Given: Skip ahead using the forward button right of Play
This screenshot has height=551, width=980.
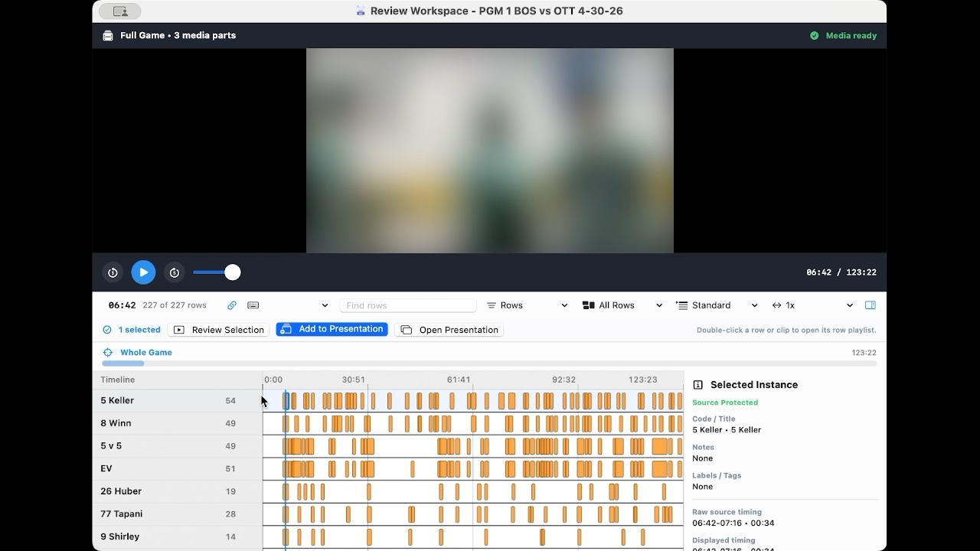Looking at the screenshot, I should click(174, 272).
